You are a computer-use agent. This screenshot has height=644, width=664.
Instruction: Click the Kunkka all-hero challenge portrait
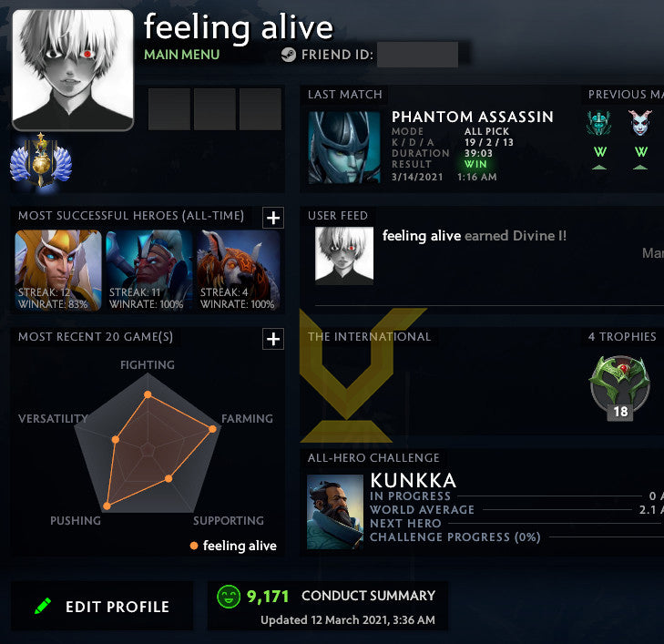[x=335, y=512]
